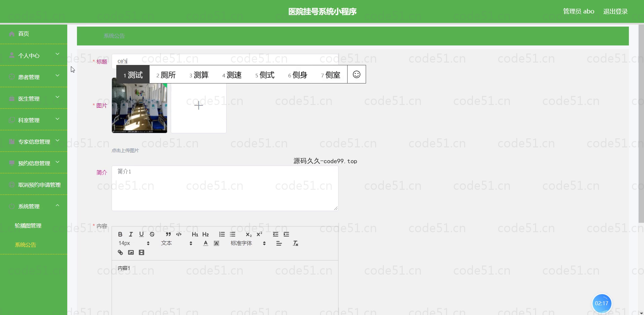Viewport: 644px width, 315px height.
Task: Insert a hyperlink with the link icon
Action: coord(120,252)
